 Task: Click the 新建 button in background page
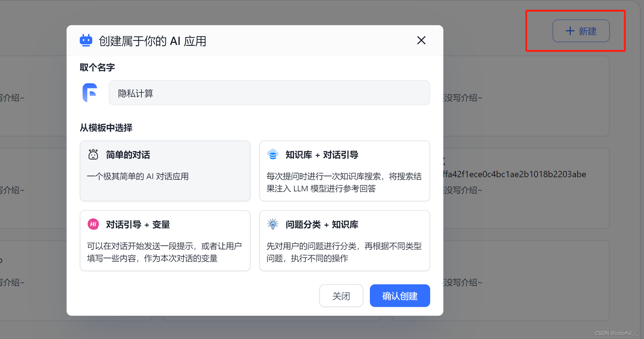coord(581,31)
